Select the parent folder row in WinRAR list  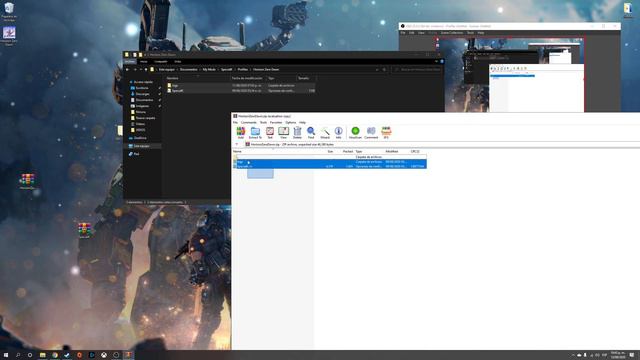click(x=329, y=157)
